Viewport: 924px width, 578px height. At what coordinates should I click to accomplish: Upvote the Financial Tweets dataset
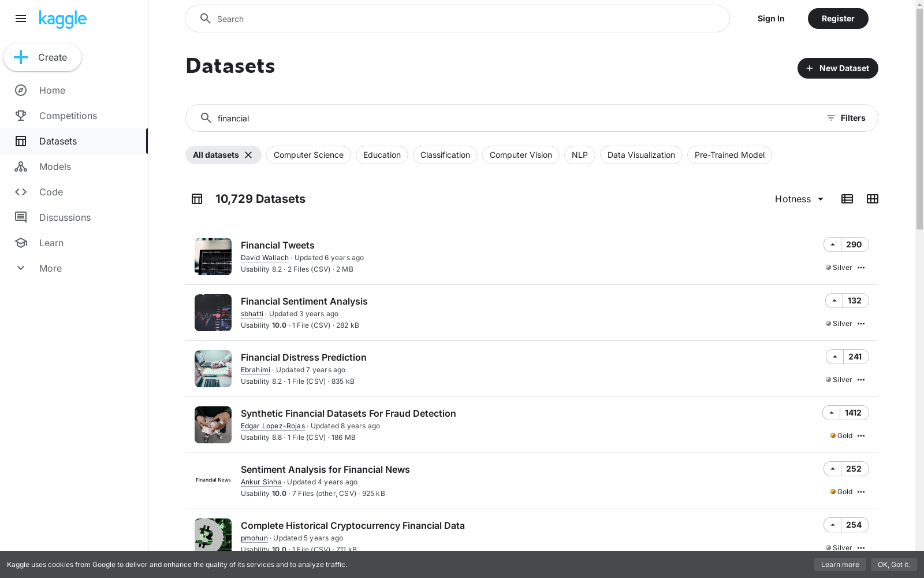(833, 244)
